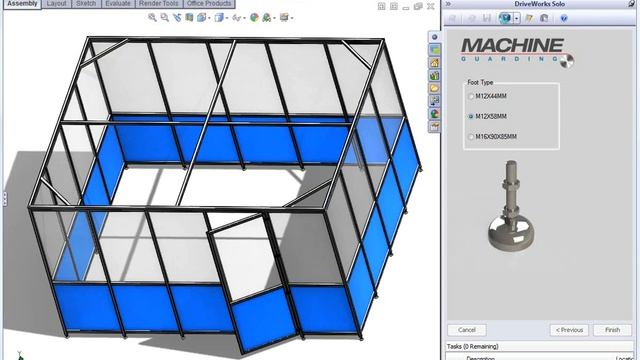Click the pushpin icon on DriveWorks Solo title
The width and height of the screenshot is (640, 360).
(x=631, y=4)
